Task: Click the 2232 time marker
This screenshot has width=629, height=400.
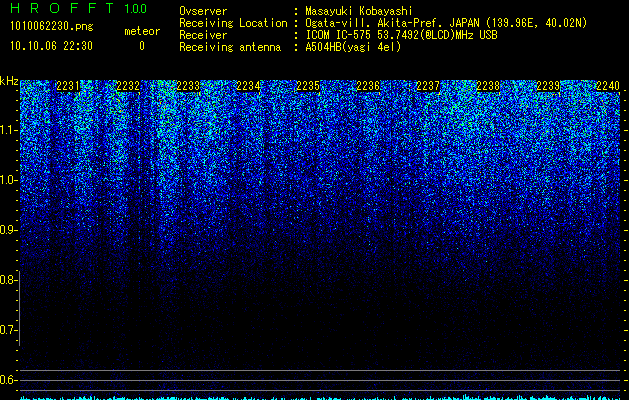Action: point(128,86)
